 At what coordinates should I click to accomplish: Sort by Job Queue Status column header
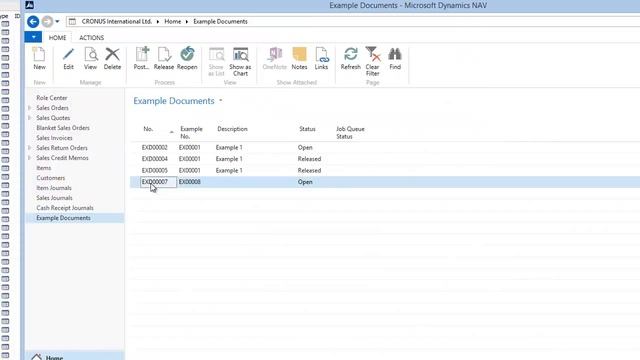(350, 133)
